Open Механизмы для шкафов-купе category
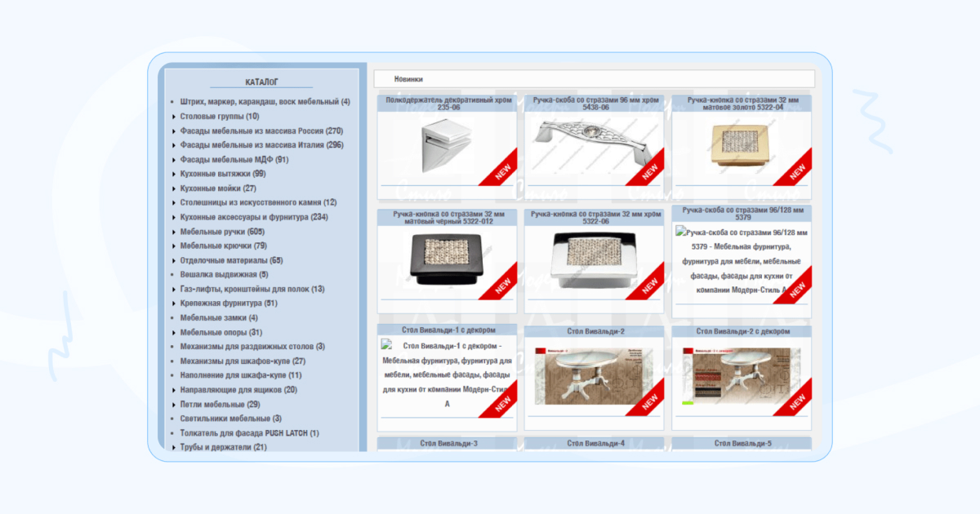 (243, 361)
